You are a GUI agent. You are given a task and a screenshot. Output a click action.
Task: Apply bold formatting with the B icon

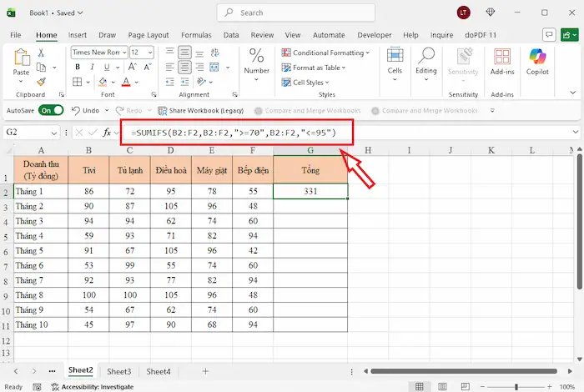point(77,67)
